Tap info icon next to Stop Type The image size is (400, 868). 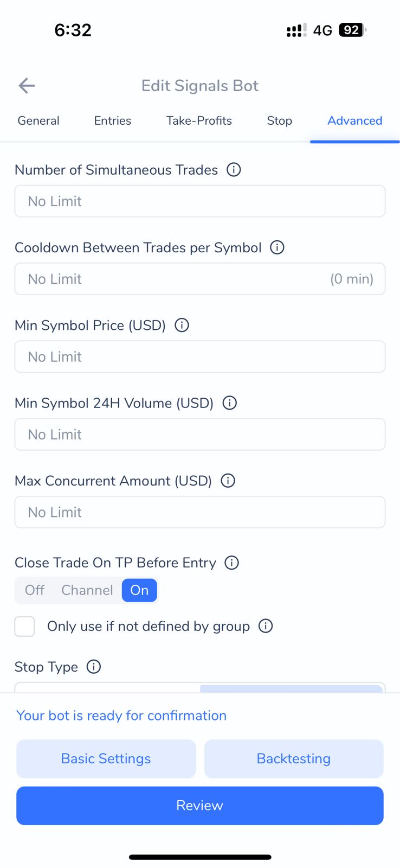94,667
